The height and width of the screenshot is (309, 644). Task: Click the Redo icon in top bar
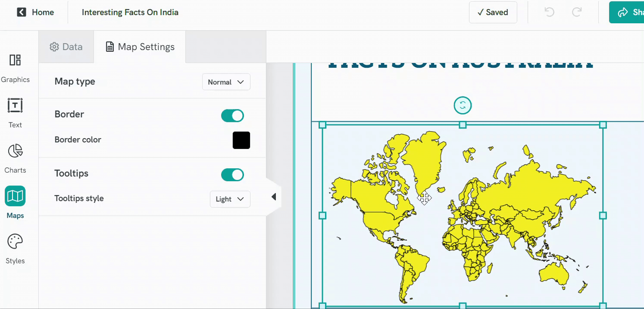point(577,12)
